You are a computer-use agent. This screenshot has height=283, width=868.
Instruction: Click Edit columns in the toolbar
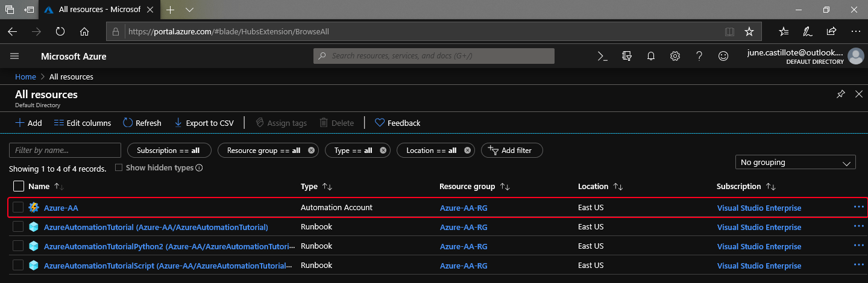(83, 123)
